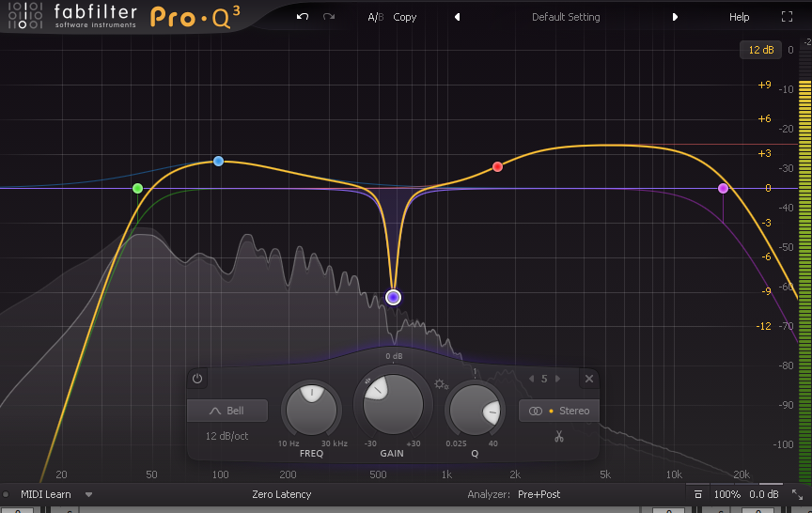Enable MIDI Learn
The image size is (812, 513).
[x=45, y=494]
